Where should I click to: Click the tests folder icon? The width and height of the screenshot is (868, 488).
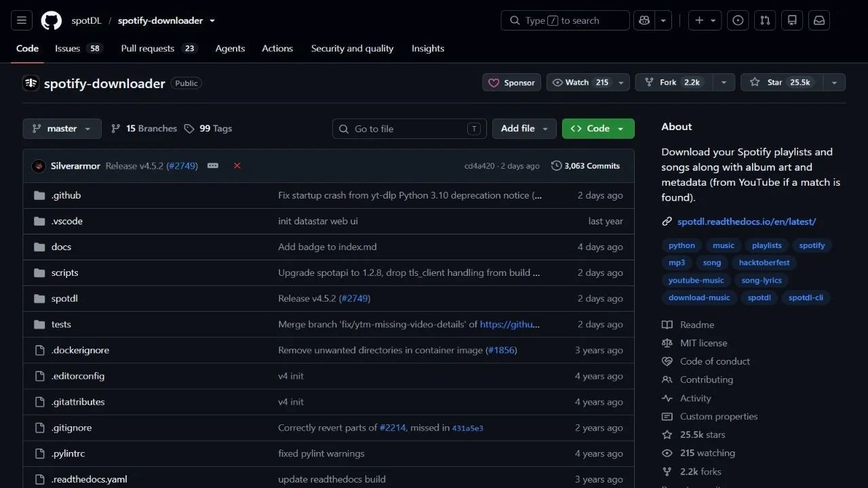point(39,324)
